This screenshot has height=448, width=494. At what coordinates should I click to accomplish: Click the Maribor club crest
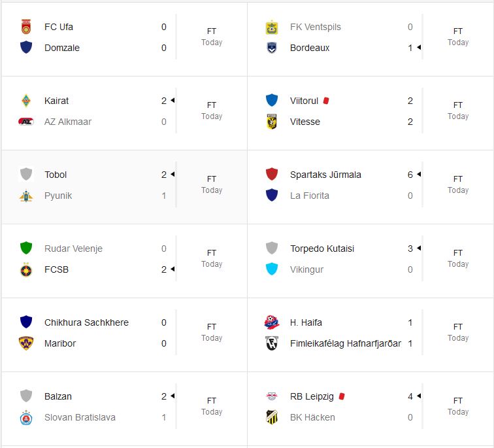pos(26,343)
